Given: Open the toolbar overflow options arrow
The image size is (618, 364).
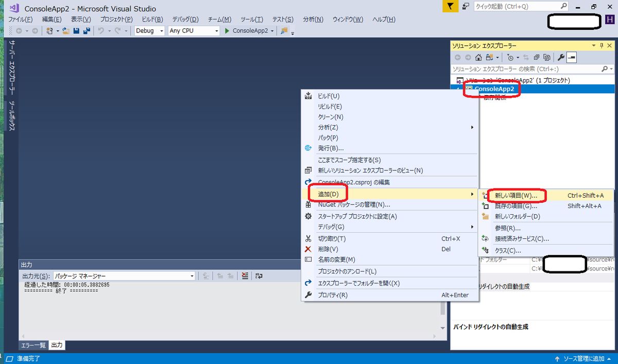Looking at the screenshot, I should tap(293, 32).
